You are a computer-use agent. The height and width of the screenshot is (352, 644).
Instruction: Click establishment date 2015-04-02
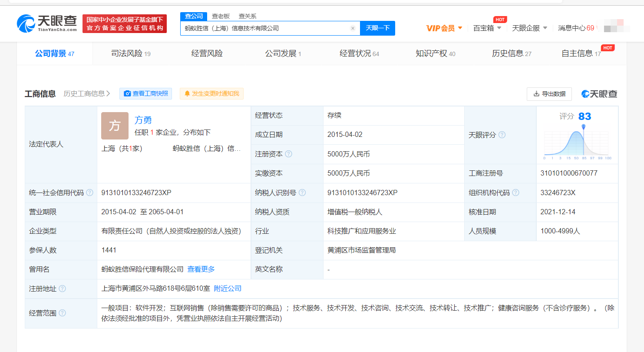coord(345,135)
